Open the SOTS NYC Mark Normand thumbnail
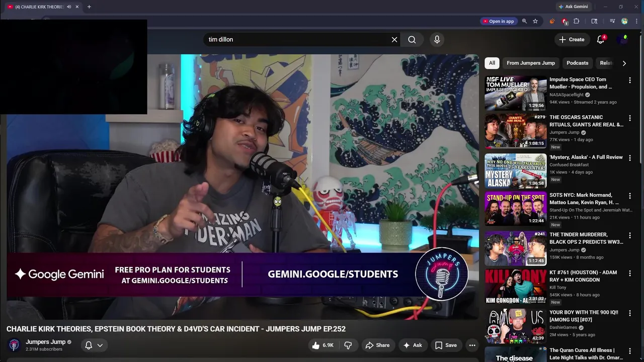The width and height of the screenshot is (644, 362). click(515, 208)
